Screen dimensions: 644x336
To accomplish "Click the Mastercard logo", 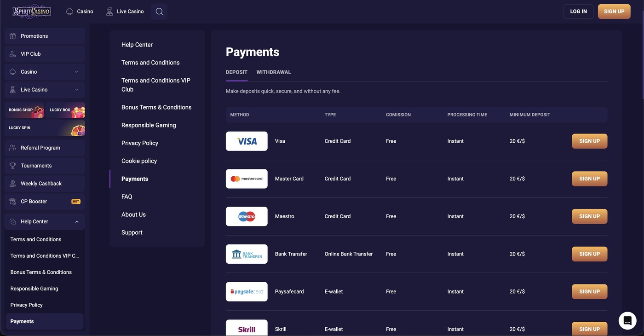I will coord(247,179).
